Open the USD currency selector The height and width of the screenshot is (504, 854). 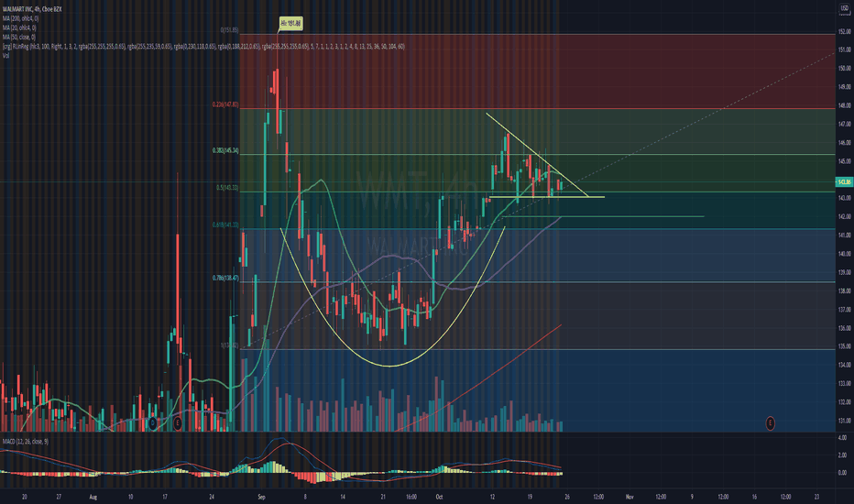[x=845, y=8]
